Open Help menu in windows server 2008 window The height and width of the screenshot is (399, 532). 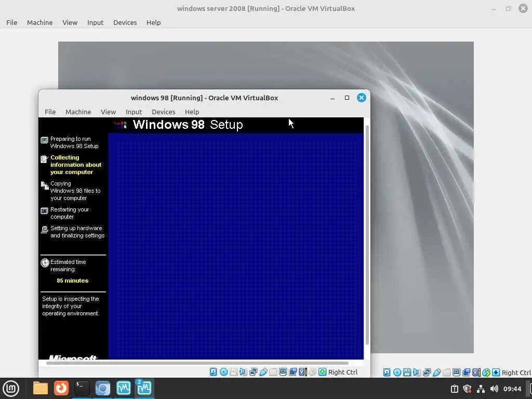(154, 22)
